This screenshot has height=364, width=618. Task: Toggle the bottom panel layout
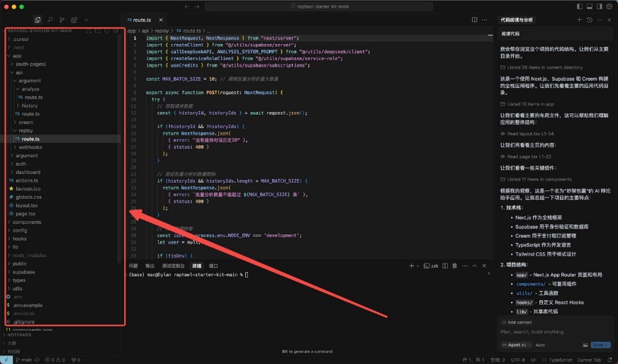(589, 6)
